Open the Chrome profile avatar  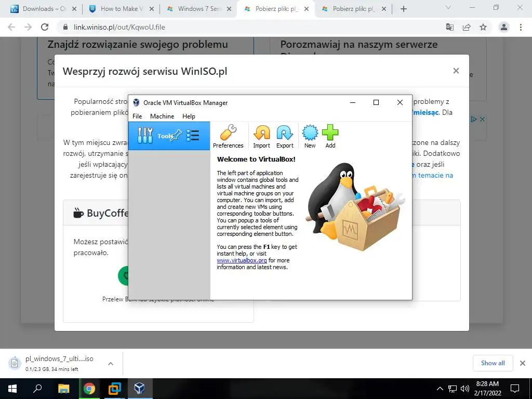[x=504, y=27]
